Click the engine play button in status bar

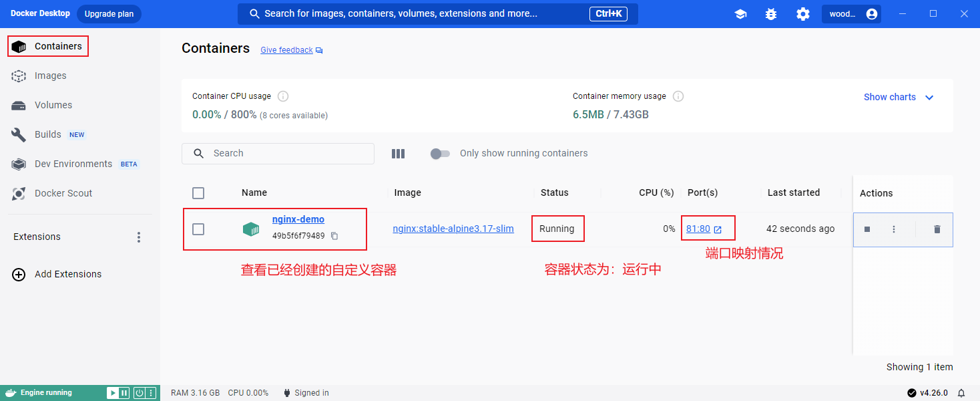click(x=113, y=393)
